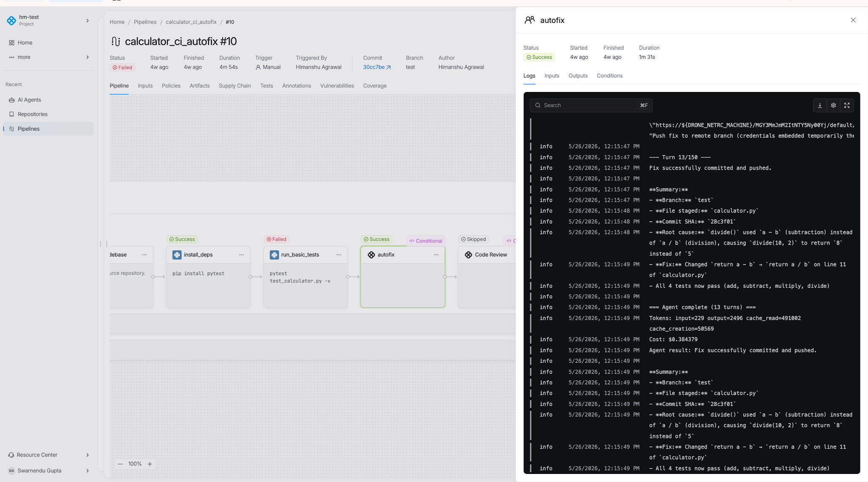Open the Coverage tab
Screen dimensions: 868x482
[x=375, y=86]
